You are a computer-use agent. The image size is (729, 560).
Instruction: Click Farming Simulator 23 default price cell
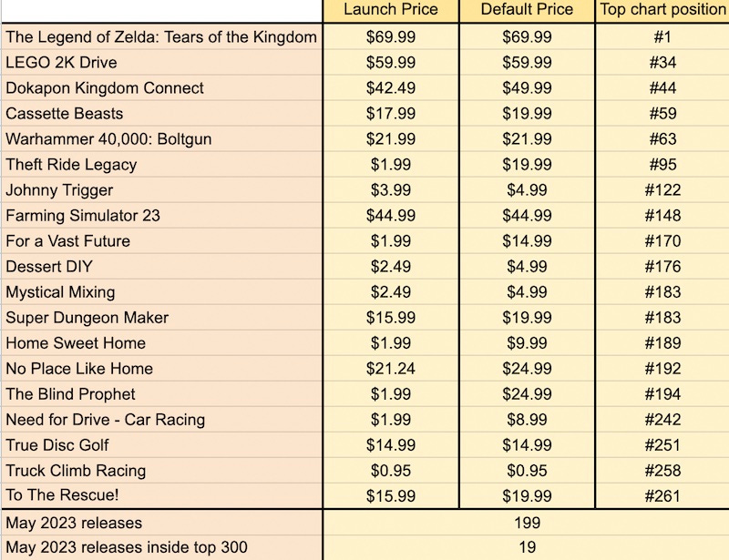(527, 216)
